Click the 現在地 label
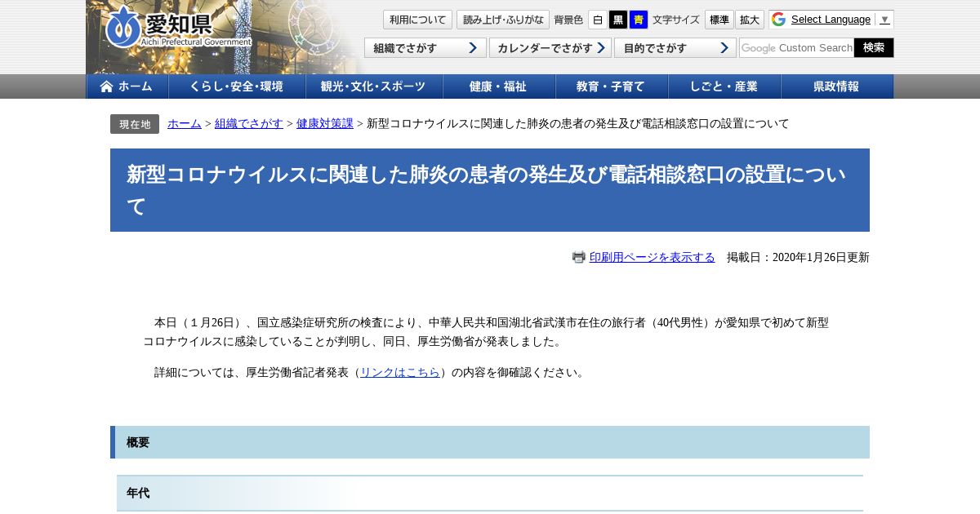Screen dimensions: 980x514 [x=135, y=124]
